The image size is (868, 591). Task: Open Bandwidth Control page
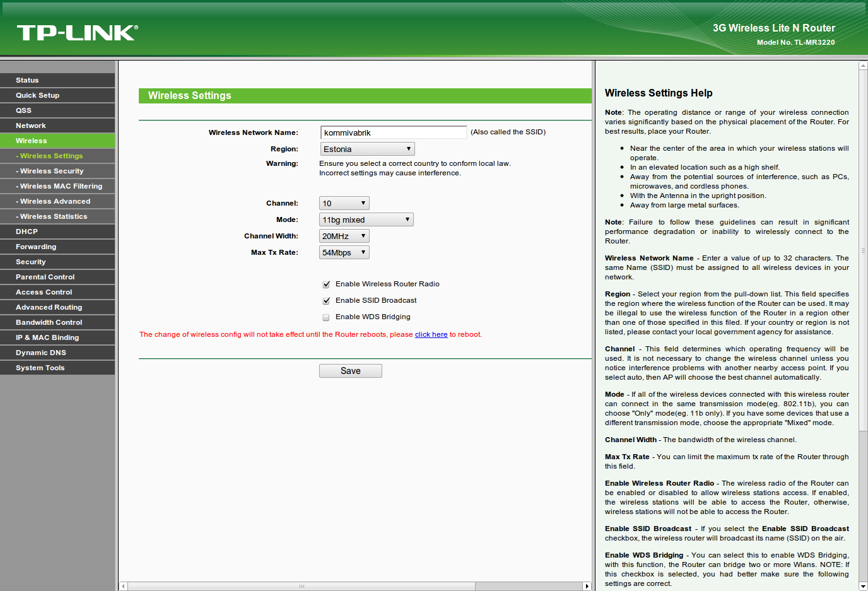coord(57,322)
